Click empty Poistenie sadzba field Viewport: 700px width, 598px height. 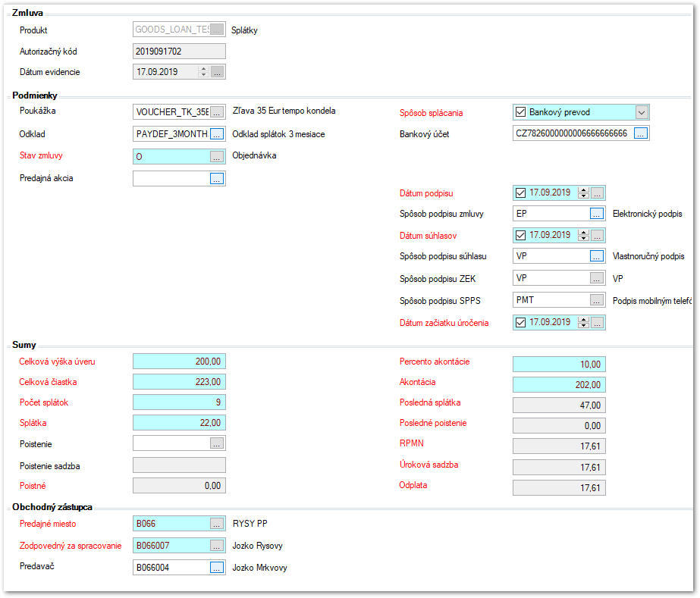click(x=180, y=465)
